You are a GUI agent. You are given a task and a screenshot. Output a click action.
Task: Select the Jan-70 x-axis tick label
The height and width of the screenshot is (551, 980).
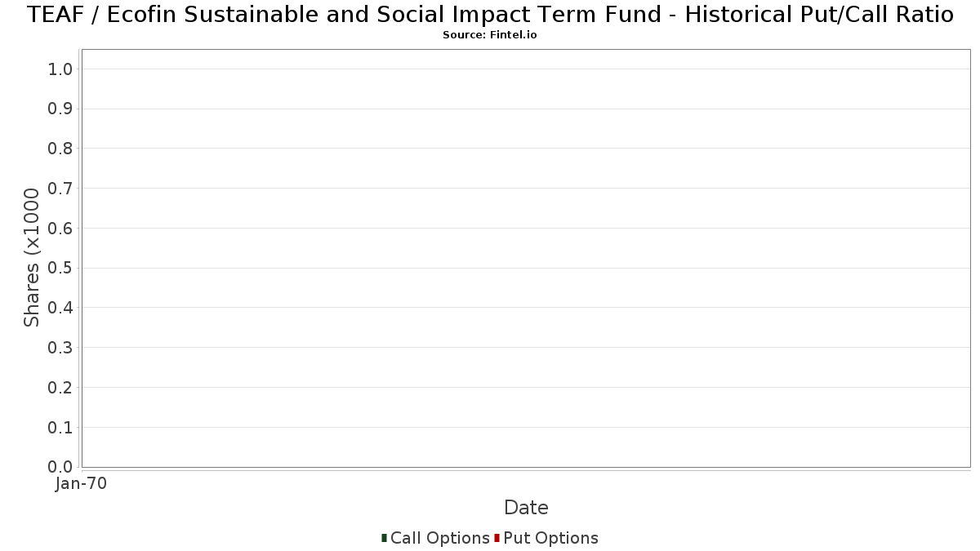pos(81,484)
